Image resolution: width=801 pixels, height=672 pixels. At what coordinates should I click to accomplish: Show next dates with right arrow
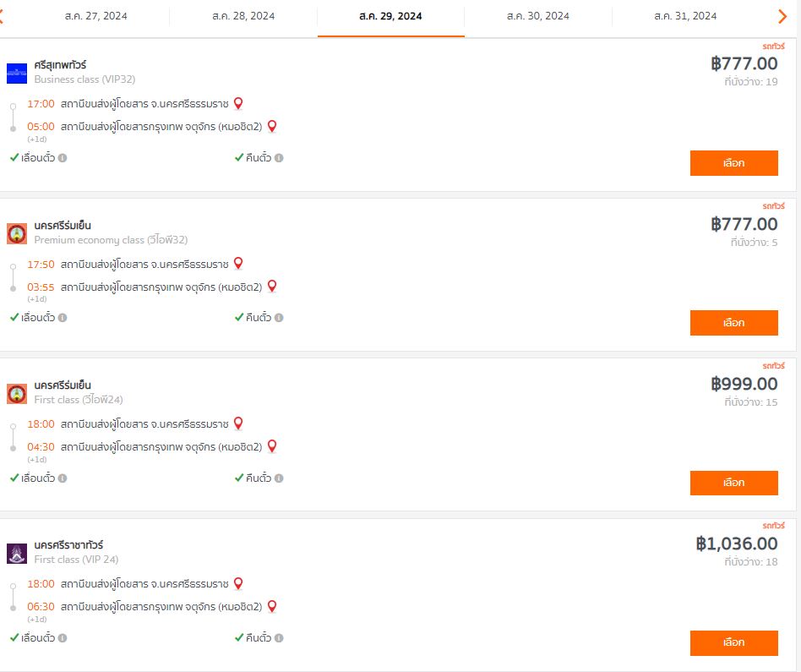[782, 16]
